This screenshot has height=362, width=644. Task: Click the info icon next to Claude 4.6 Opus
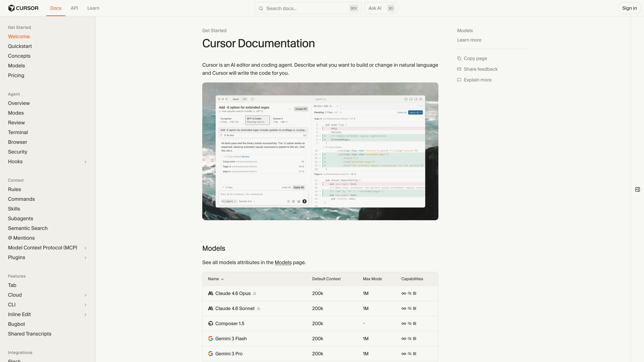255,294
